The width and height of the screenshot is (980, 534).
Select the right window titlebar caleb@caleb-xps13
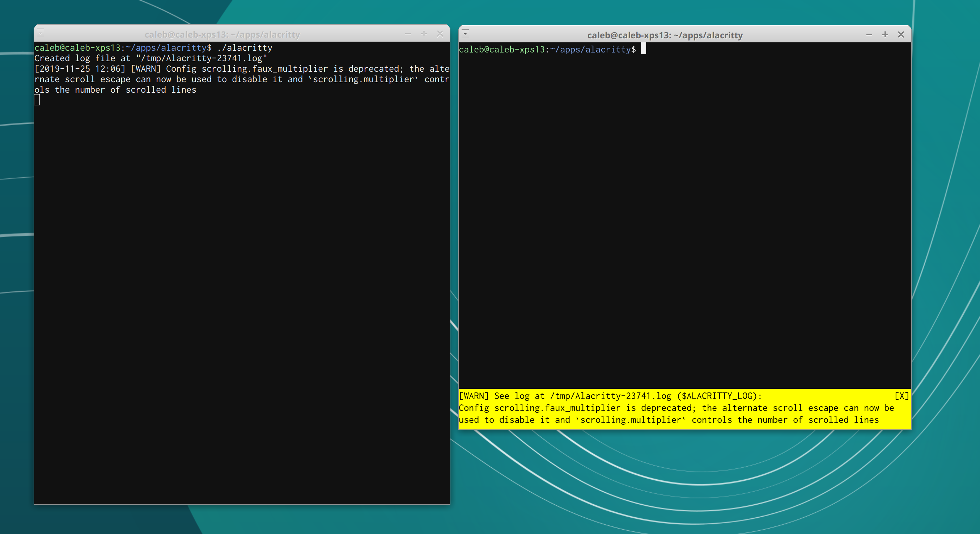pos(665,35)
